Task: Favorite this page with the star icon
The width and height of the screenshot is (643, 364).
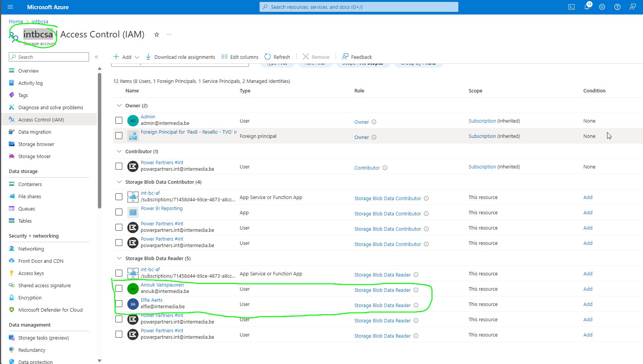Action: 157,34
